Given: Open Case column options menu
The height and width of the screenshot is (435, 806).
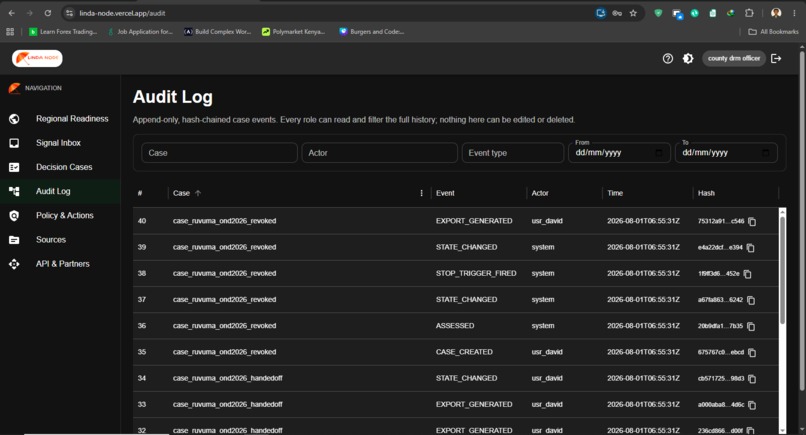Looking at the screenshot, I should coord(422,193).
